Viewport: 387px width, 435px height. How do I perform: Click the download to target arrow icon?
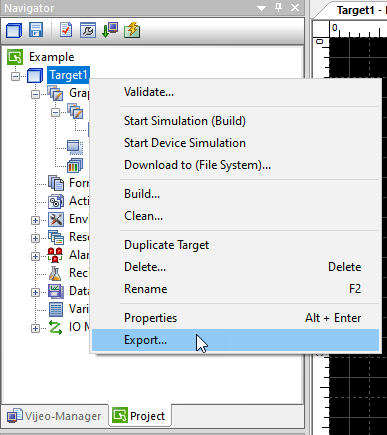click(110, 30)
